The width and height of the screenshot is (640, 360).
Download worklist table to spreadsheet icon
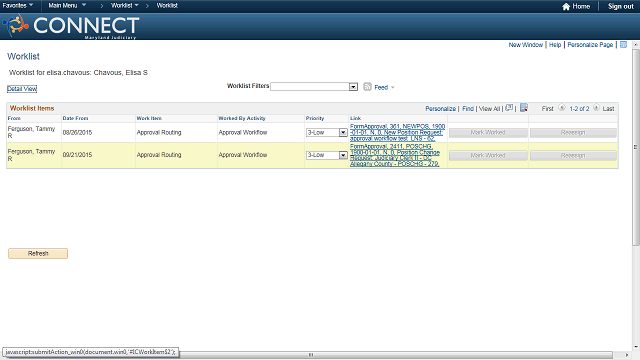[x=524, y=108]
